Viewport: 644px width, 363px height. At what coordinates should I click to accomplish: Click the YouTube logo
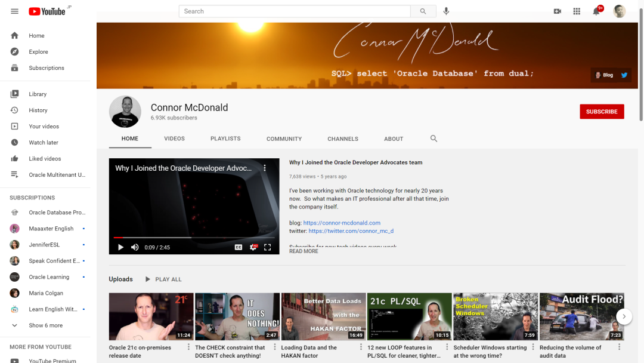click(x=47, y=11)
